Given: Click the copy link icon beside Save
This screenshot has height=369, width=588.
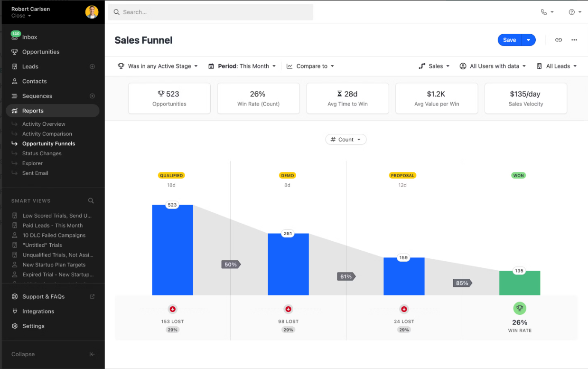Looking at the screenshot, I should click(x=559, y=40).
